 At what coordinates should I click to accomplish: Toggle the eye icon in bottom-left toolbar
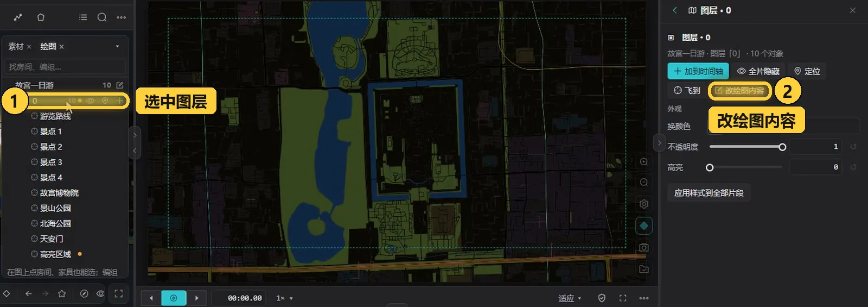tap(100, 293)
